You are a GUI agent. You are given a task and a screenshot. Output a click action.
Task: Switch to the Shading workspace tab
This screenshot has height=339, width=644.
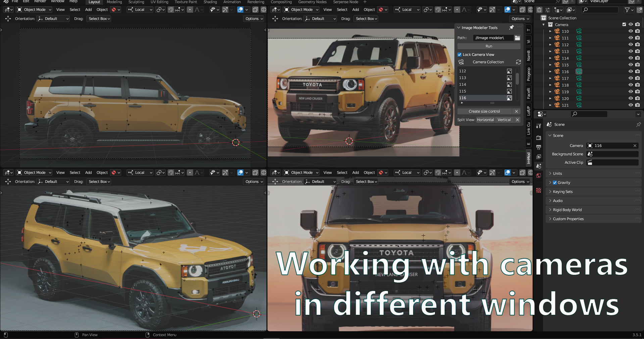210,2
